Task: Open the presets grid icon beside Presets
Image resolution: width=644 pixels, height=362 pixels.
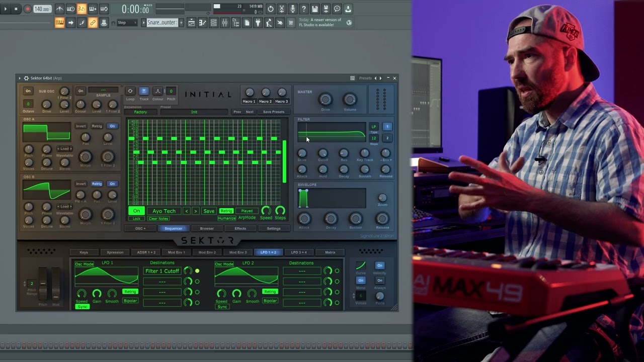Action: pos(353,78)
